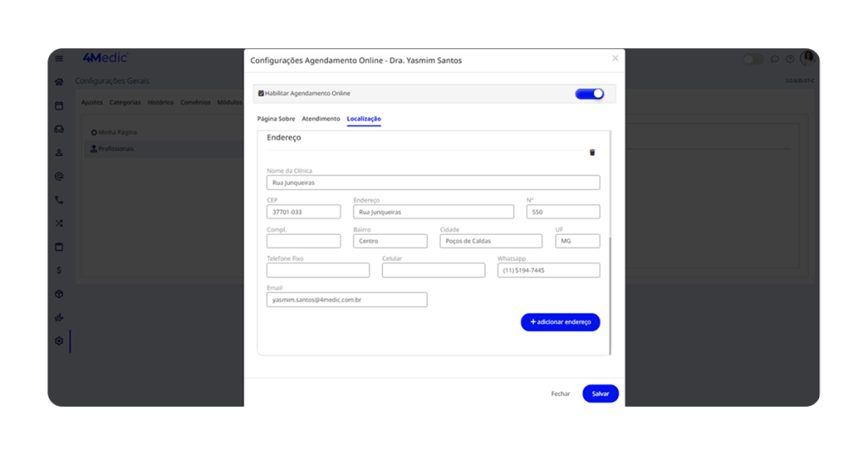This screenshot has height=455, width=868.
Task: Save settings with the Salvar button
Action: coord(600,393)
